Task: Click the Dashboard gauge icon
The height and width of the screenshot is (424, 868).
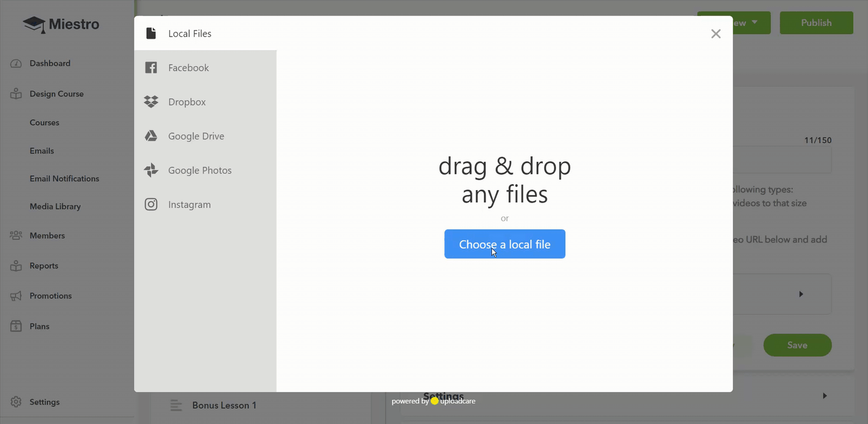Action: [x=16, y=64]
